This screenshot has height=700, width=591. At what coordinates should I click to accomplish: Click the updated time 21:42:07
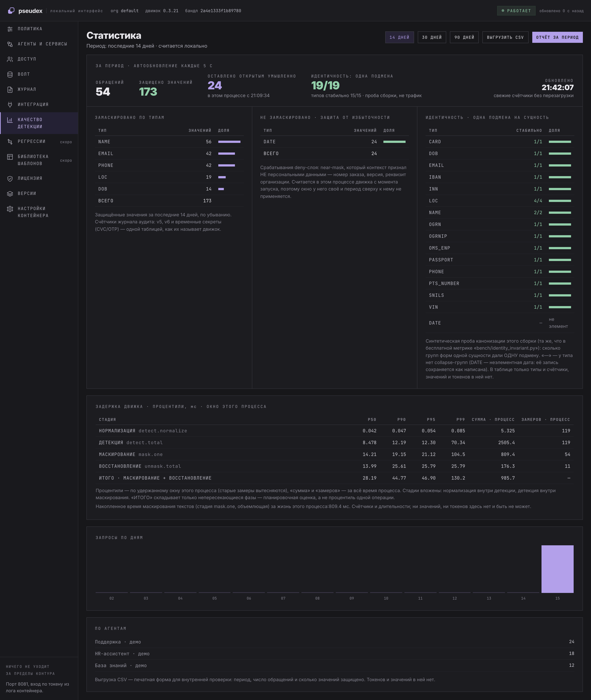tap(558, 87)
